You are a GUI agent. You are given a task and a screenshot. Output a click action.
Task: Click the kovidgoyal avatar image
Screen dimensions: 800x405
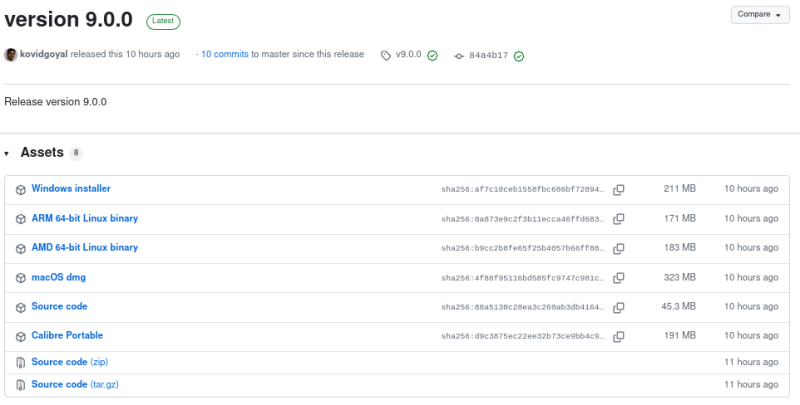point(11,55)
